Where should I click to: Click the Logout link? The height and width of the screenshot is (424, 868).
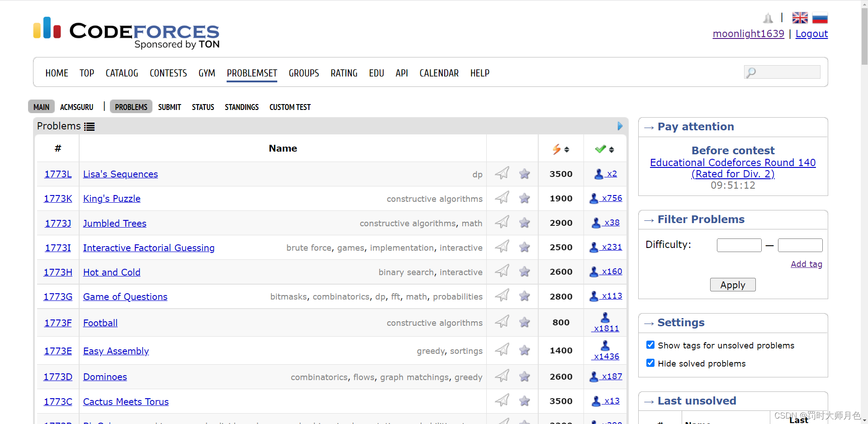(812, 34)
